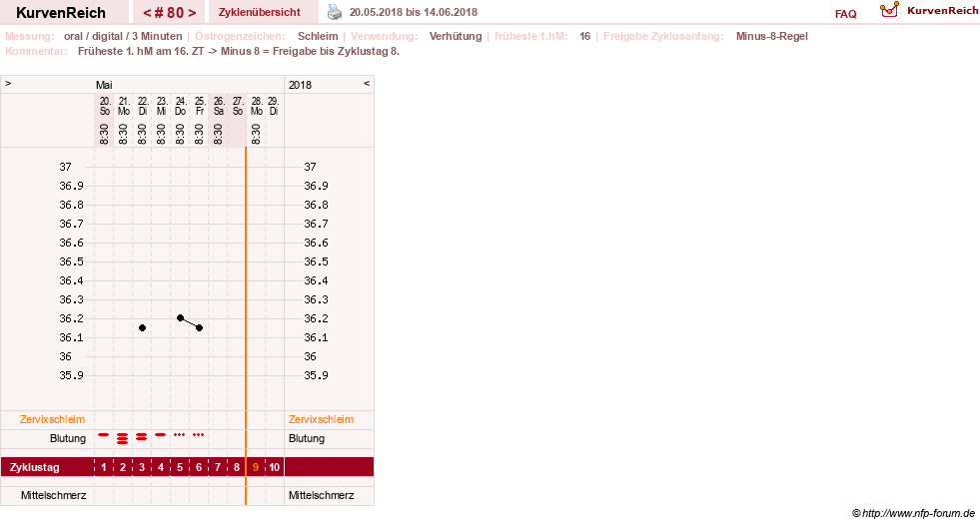Click the 'Mai' month label

104,85
